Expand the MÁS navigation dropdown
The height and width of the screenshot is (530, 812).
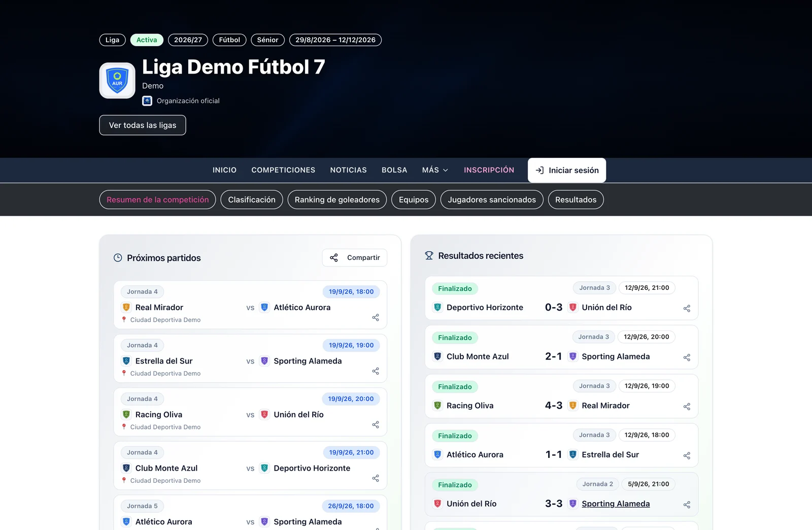pos(435,170)
